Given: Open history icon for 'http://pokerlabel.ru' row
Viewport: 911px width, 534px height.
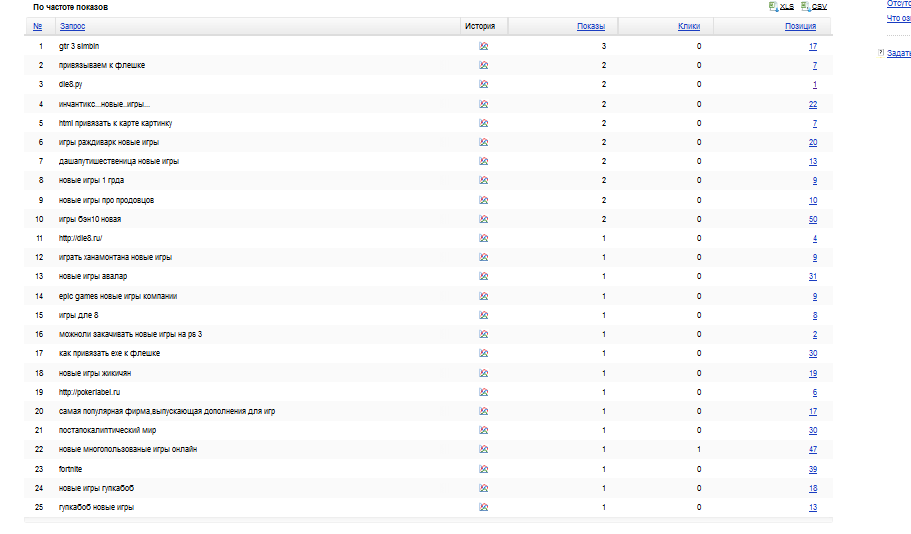Looking at the screenshot, I should 484,392.
